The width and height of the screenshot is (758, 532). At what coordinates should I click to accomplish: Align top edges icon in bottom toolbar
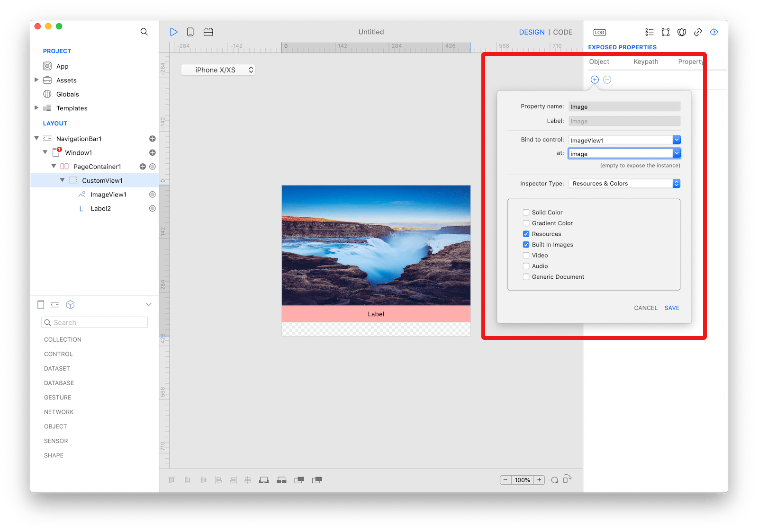[171, 480]
